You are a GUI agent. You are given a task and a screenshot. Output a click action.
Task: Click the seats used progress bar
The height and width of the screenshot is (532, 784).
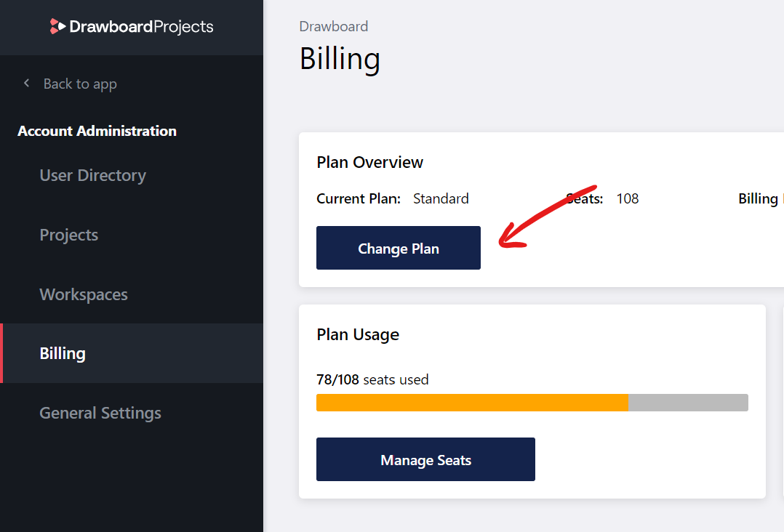532,403
